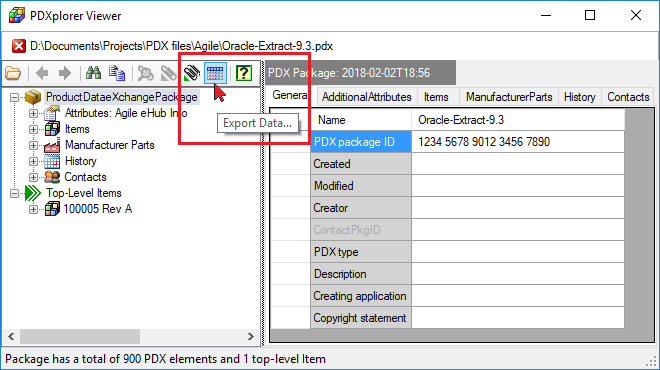Click the tree horizontal scrollbar thumb
Viewport: 660px width, 370px height.
(x=80, y=336)
